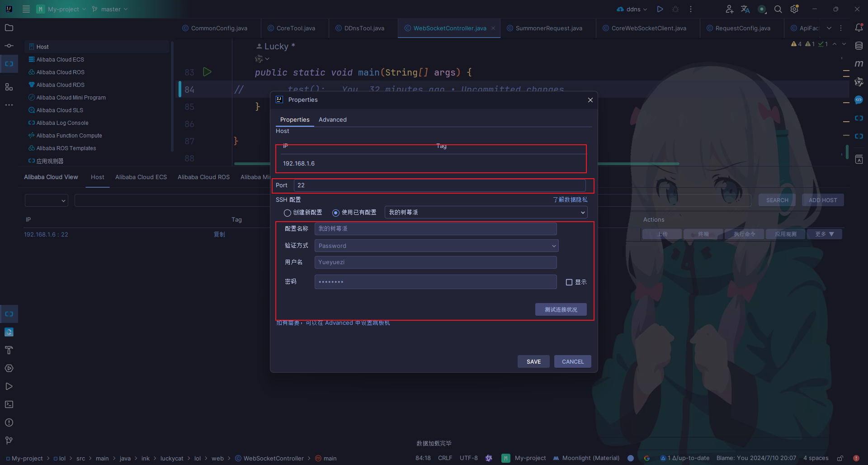Click the SEARCH button
868x465 pixels.
point(777,200)
